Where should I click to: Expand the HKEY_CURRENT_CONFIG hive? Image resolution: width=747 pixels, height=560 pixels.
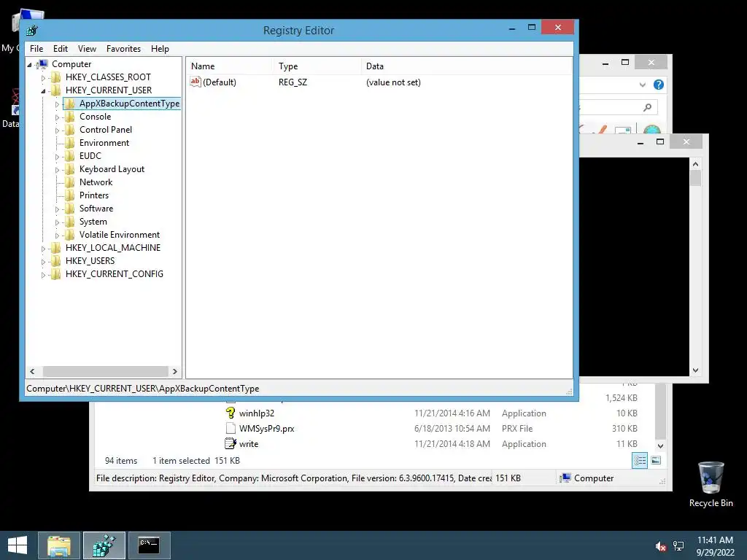pos(43,275)
